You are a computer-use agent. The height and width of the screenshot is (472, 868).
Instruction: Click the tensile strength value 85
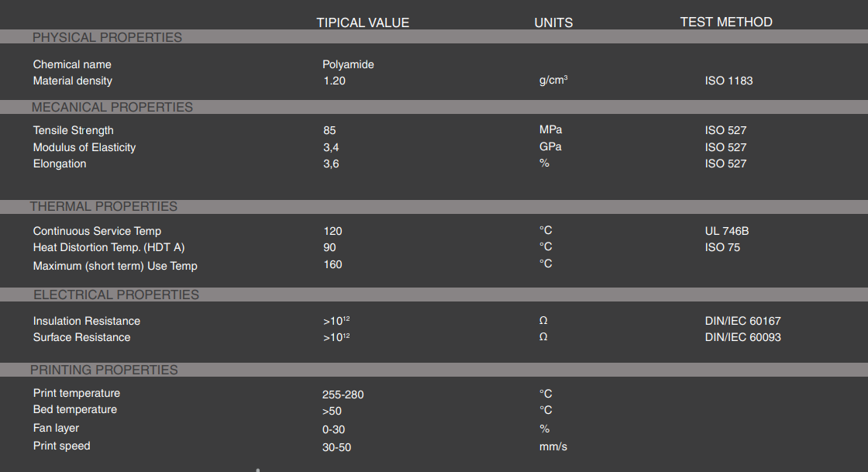(329, 130)
